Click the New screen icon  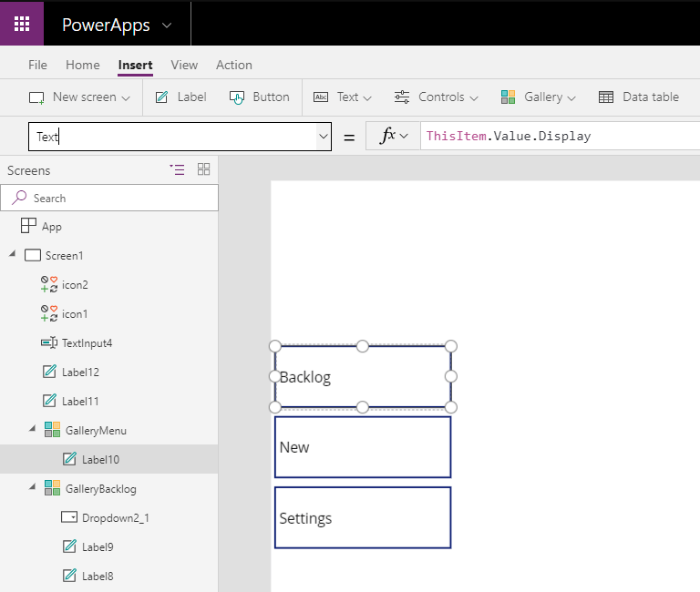[36, 97]
